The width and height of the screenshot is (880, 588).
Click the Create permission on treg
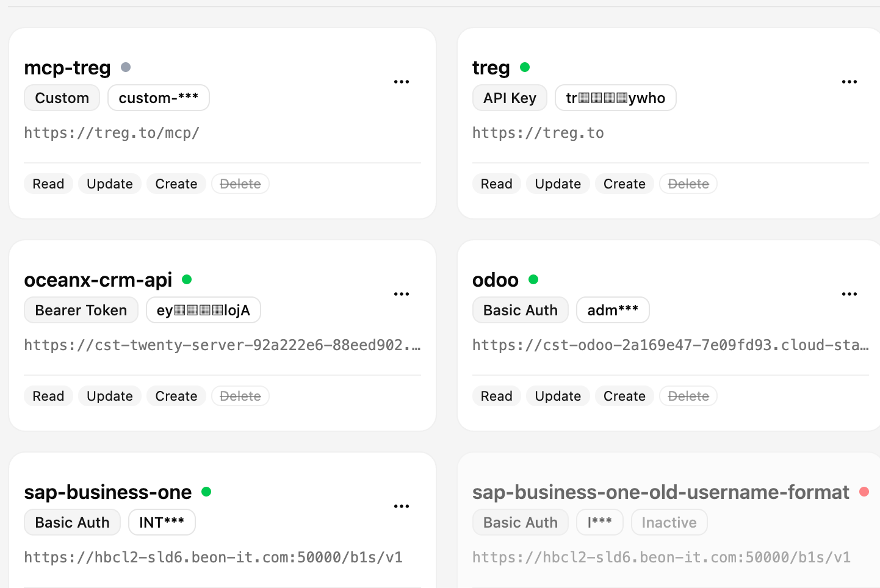(x=624, y=184)
